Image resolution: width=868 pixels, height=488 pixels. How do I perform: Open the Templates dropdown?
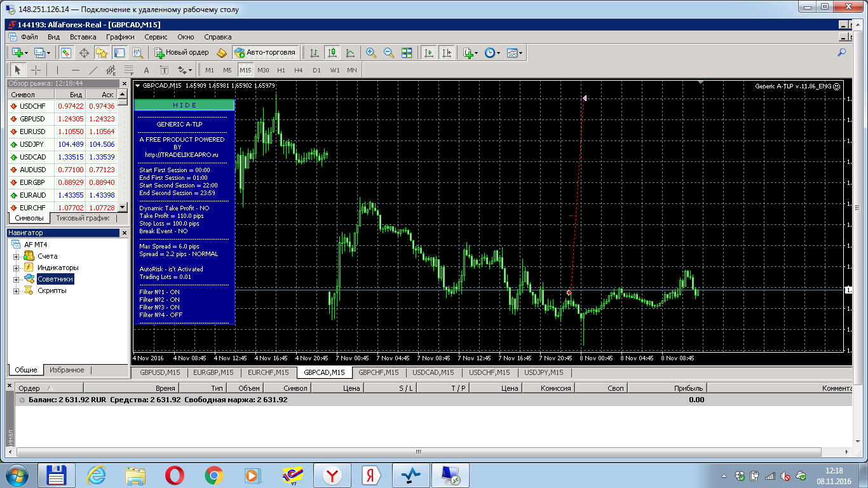coord(521,53)
